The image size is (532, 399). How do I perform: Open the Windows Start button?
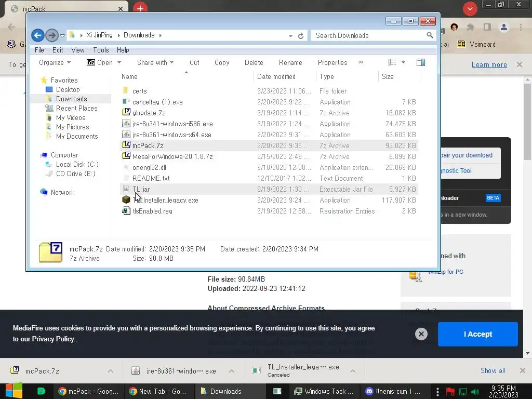[14, 391]
